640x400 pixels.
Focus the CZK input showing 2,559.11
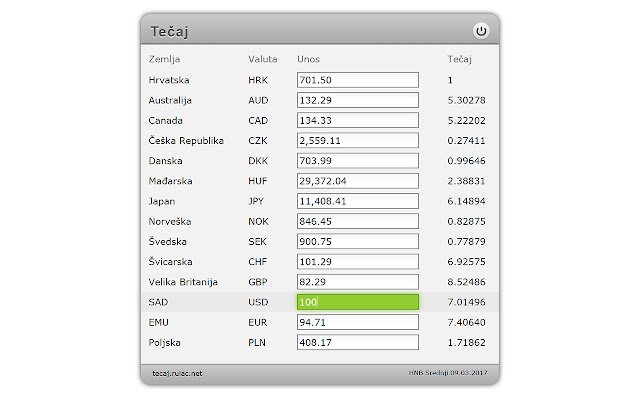coord(358,140)
